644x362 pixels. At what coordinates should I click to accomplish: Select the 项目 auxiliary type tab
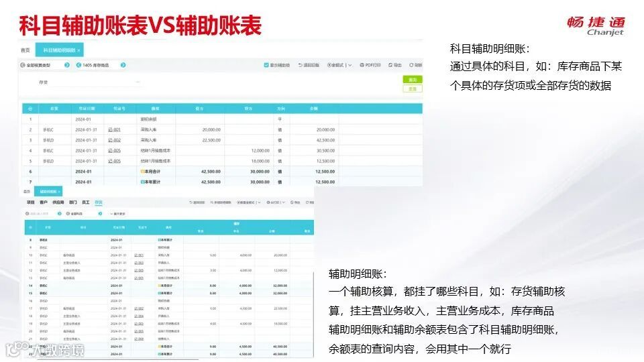[x=31, y=202]
